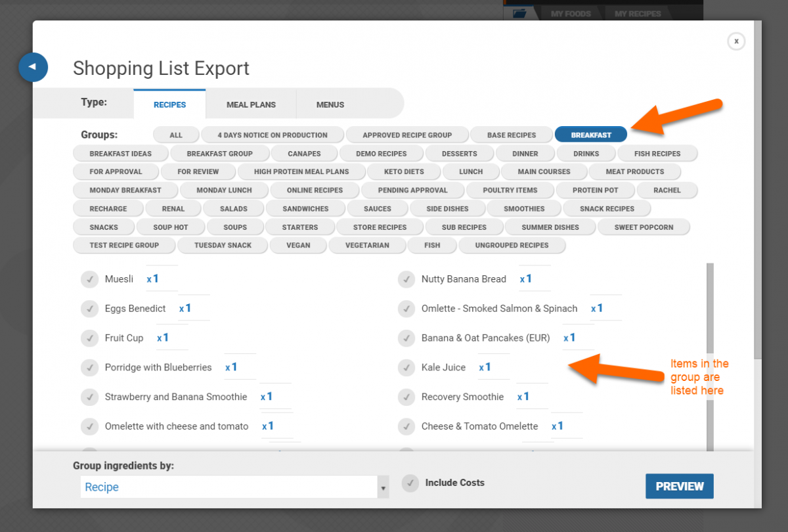Click the folder icon in top bar
The image size is (788, 532).
pyautogui.click(x=519, y=13)
